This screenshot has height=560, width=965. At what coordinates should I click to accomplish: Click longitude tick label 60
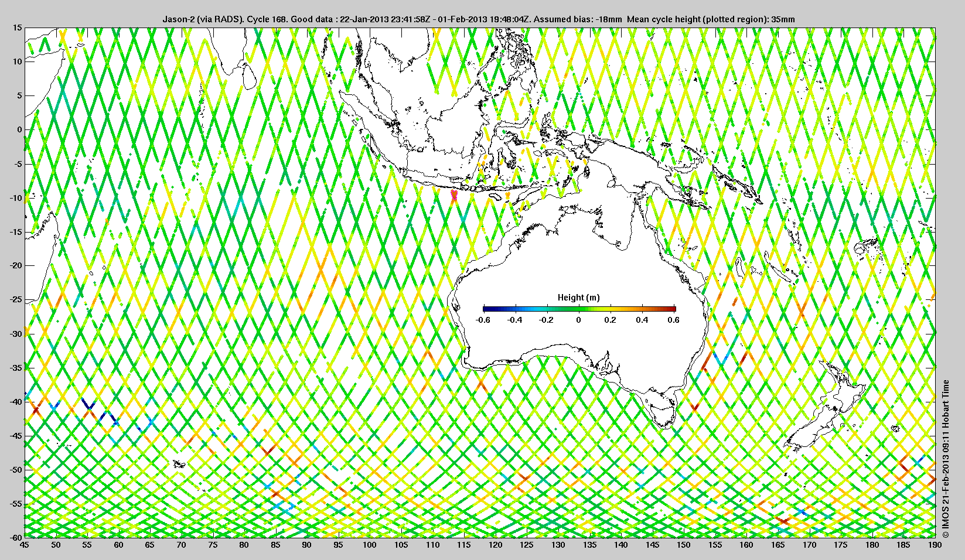(x=119, y=545)
